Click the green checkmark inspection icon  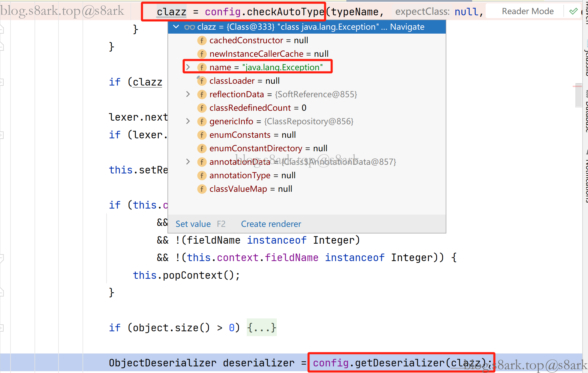coord(573,11)
